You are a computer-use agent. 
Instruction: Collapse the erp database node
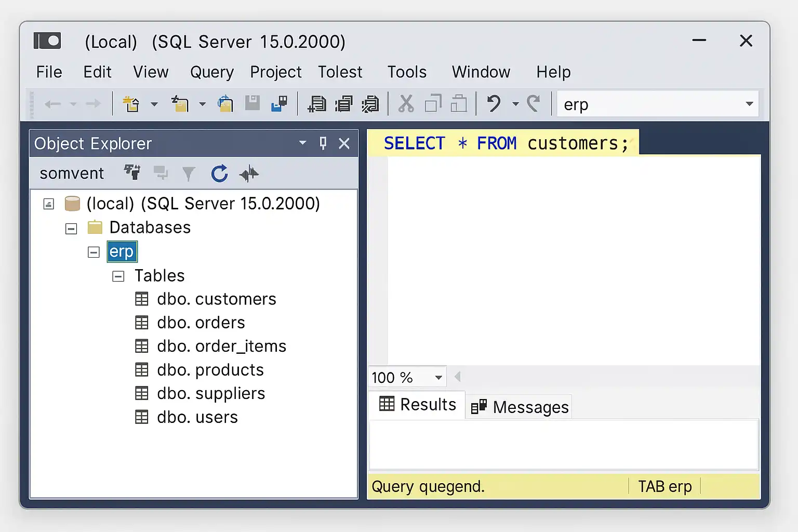(94, 252)
